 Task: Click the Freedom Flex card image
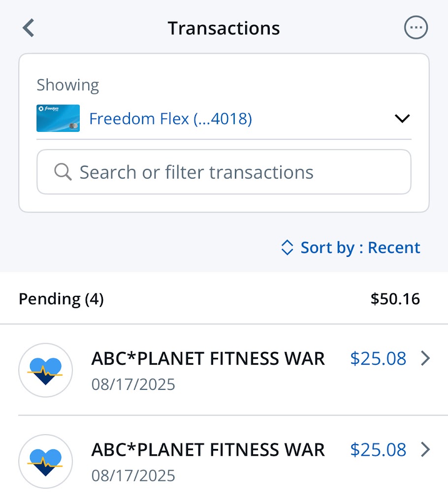coord(58,118)
